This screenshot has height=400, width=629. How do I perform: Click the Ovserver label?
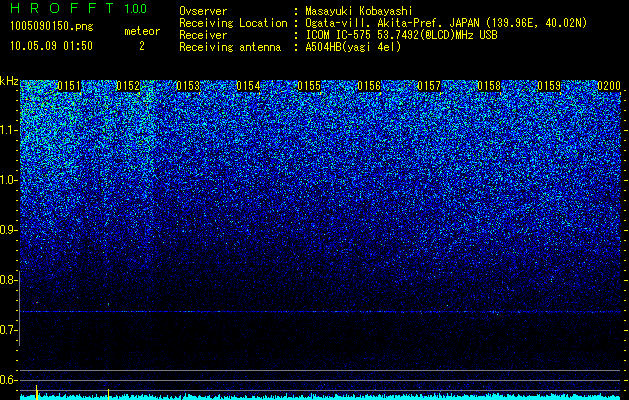(203, 11)
